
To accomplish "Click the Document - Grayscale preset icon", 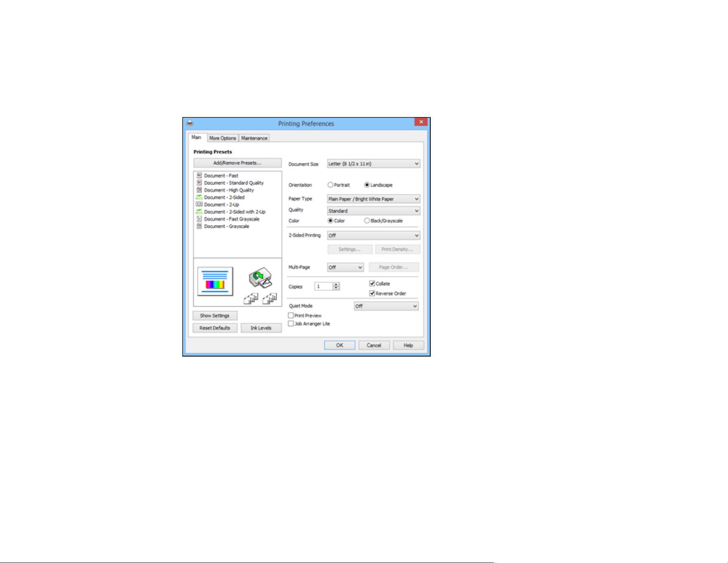I will [199, 226].
